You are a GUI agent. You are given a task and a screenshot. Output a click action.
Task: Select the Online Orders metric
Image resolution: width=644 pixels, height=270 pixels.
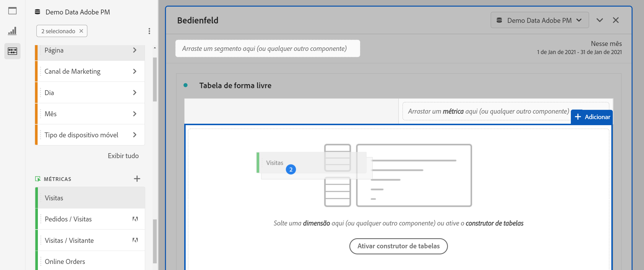(x=90, y=261)
